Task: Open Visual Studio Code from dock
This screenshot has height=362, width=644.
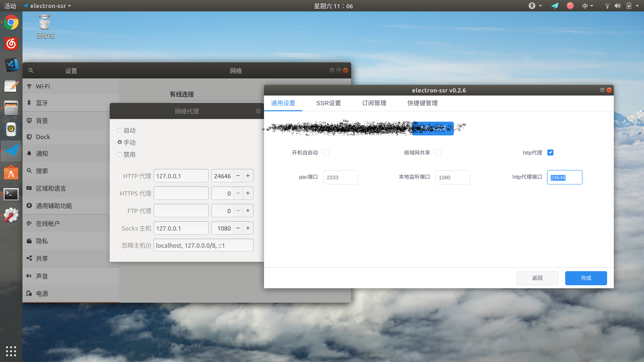Action: (11, 65)
